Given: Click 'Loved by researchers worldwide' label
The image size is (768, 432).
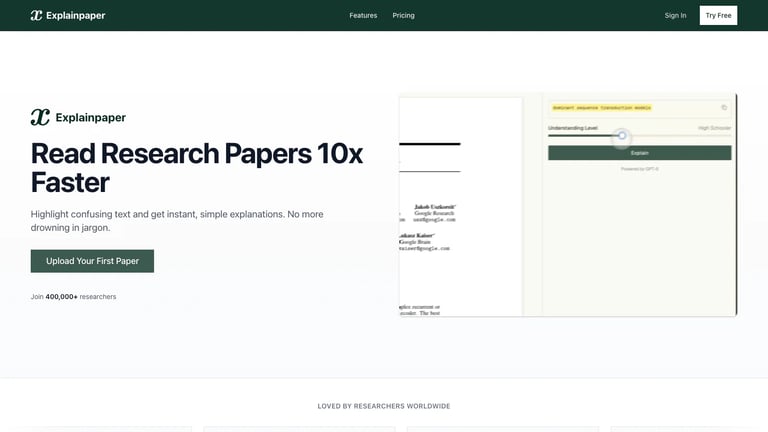Looking at the screenshot, I should click(384, 406).
